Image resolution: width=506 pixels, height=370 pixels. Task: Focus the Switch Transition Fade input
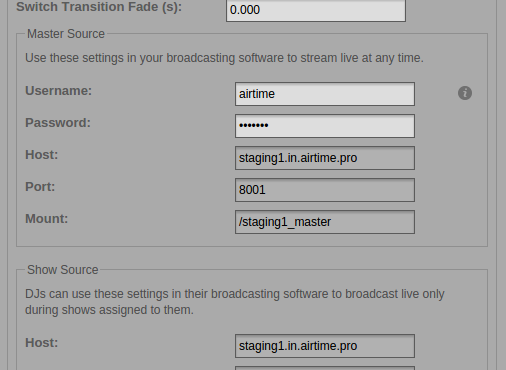tap(316, 10)
